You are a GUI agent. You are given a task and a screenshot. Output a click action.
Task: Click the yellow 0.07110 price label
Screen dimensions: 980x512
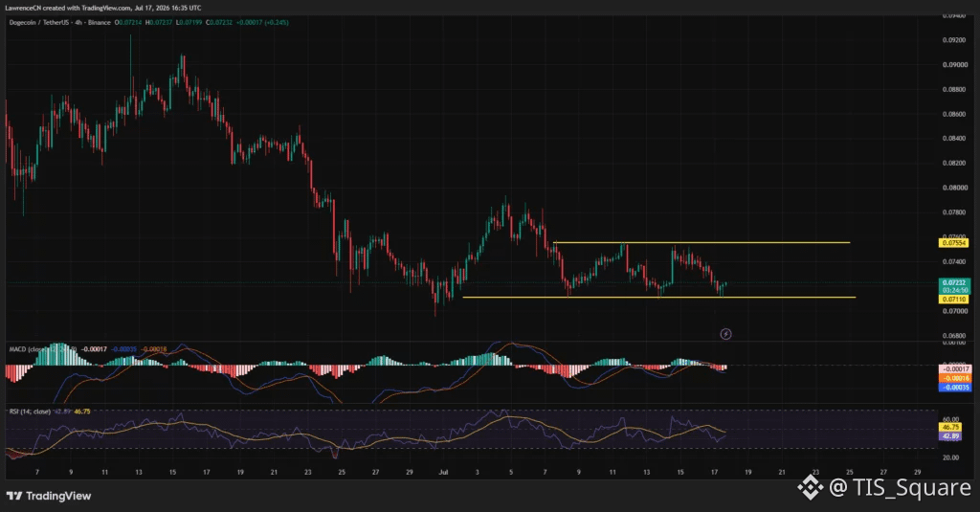tap(954, 300)
